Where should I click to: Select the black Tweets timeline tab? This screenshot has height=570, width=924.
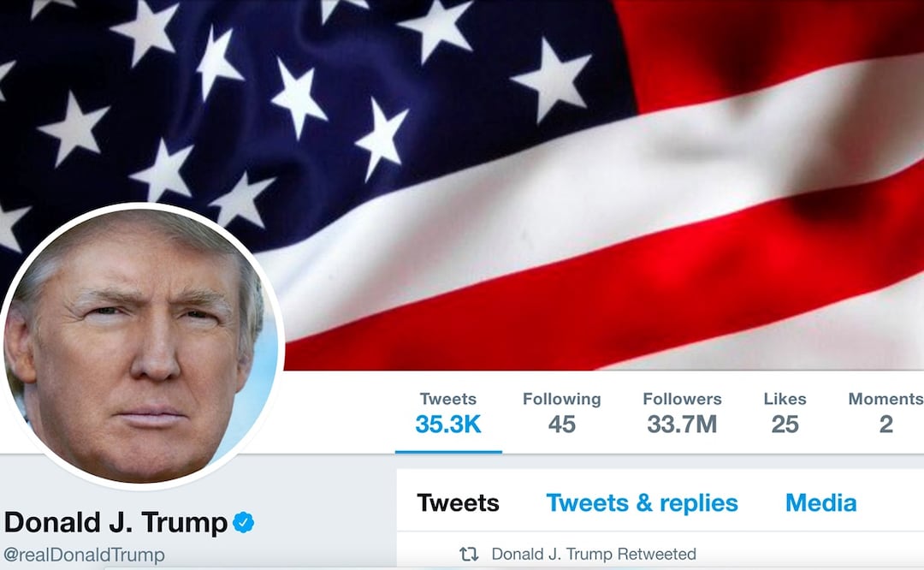[x=458, y=503]
